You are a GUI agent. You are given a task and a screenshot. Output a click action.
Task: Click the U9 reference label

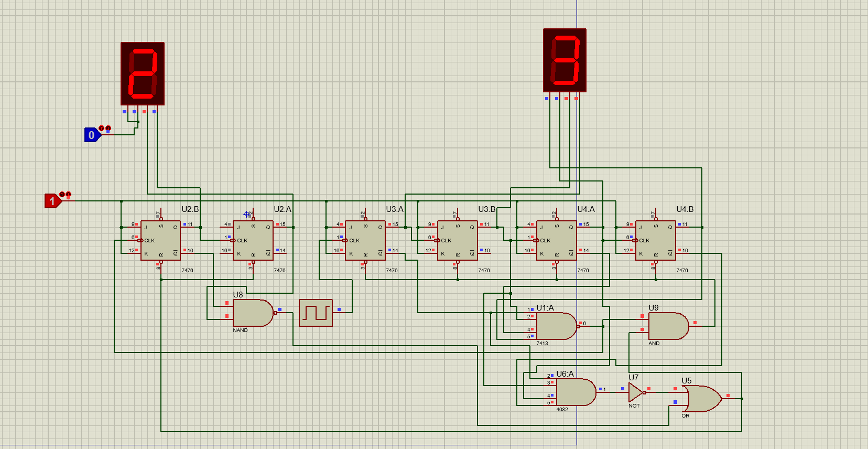[654, 308]
